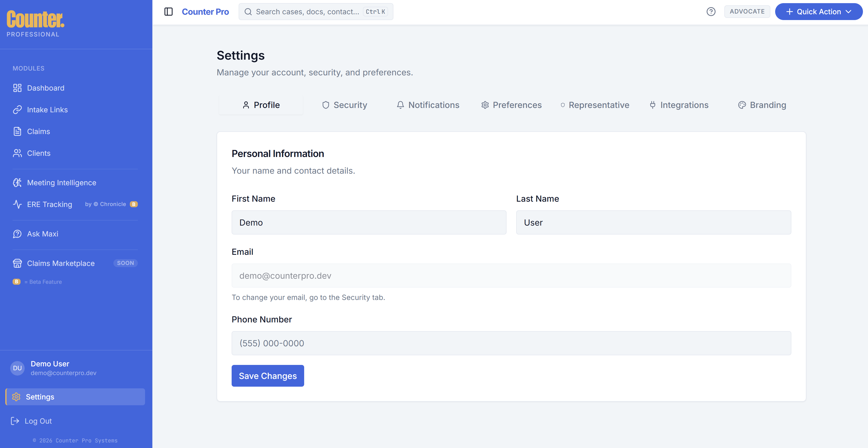Switch to the Security tab
This screenshot has width=868, height=448.
(344, 105)
